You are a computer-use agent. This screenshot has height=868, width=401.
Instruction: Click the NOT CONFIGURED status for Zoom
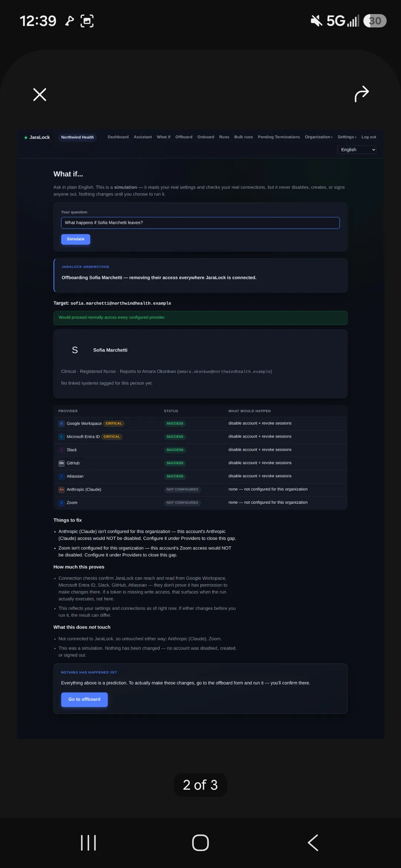[182, 503]
